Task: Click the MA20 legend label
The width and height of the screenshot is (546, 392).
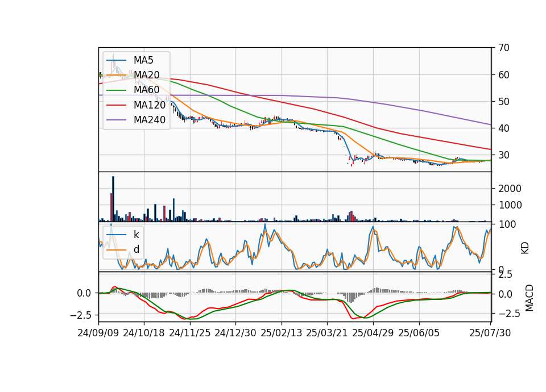Action: 146,75
